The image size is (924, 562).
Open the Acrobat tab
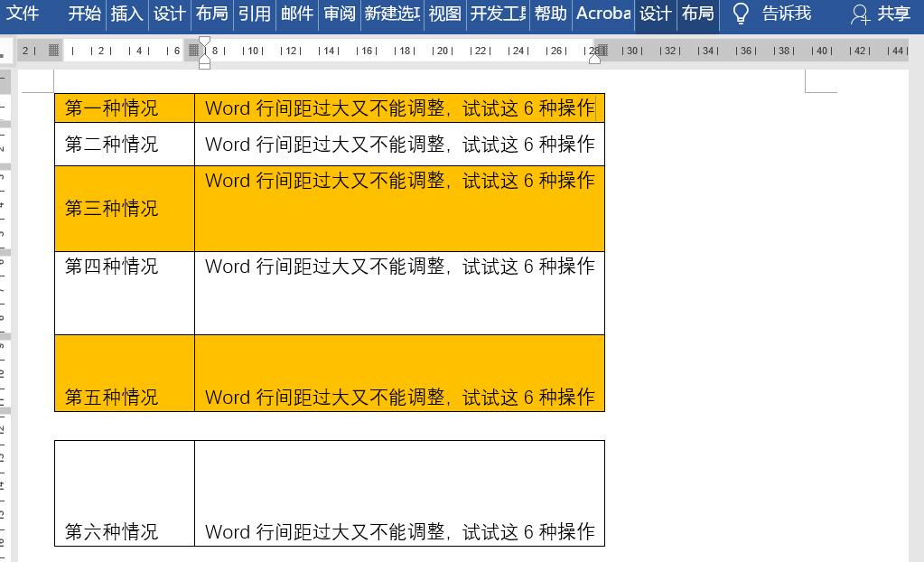[x=602, y=14]
